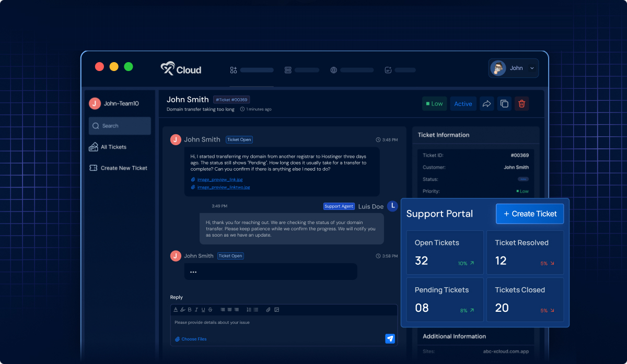
Task: Forward the ticket using the share arrow icon
Action: (x=486, y=103)
